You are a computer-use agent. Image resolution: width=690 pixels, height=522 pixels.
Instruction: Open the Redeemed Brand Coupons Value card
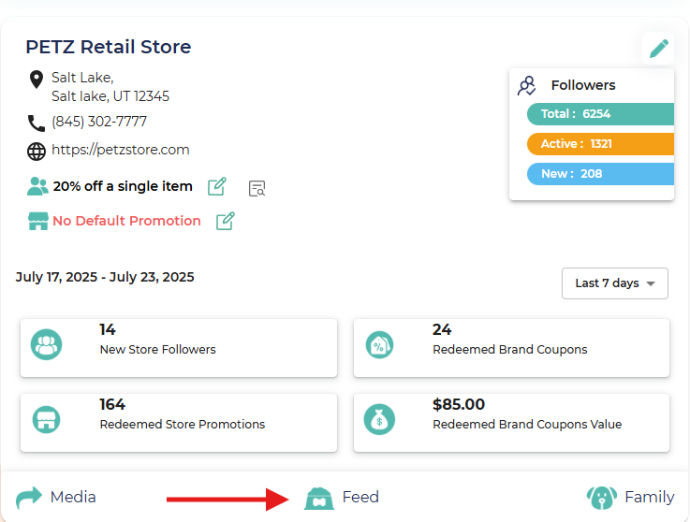click(511, 414)
